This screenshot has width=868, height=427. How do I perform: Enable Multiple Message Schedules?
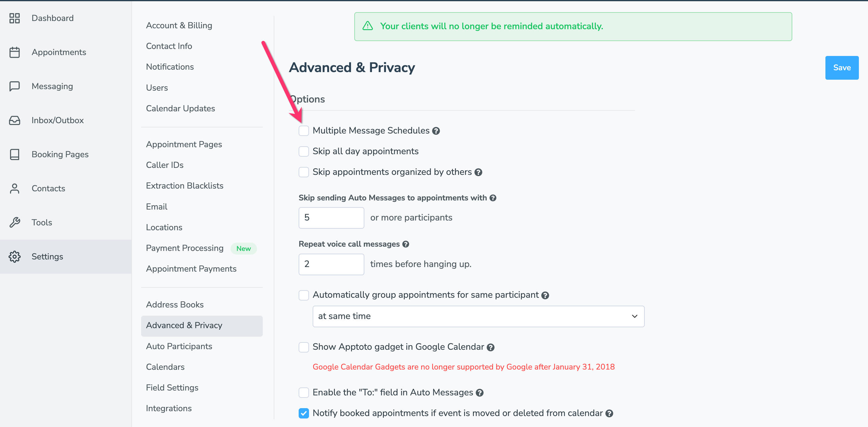(304, 131)
